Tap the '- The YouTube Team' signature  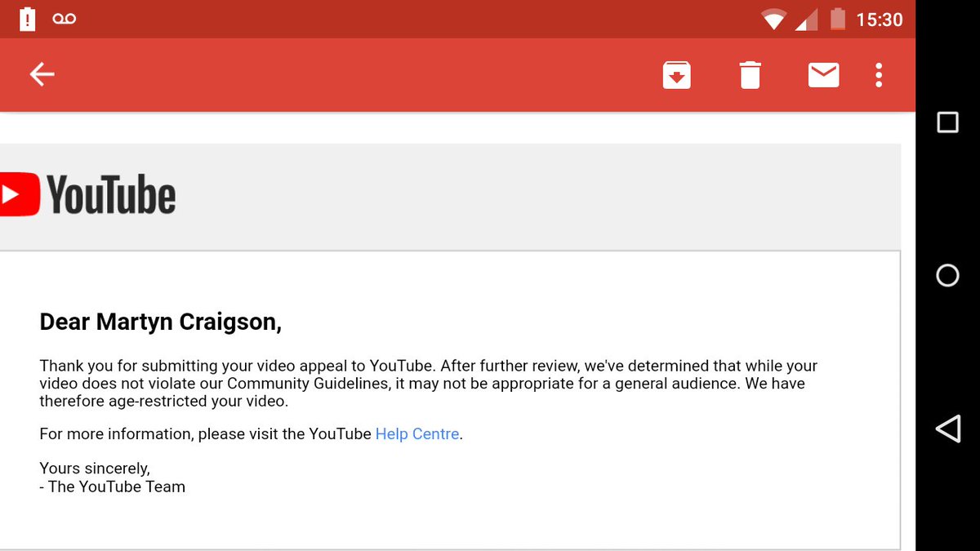113,487
